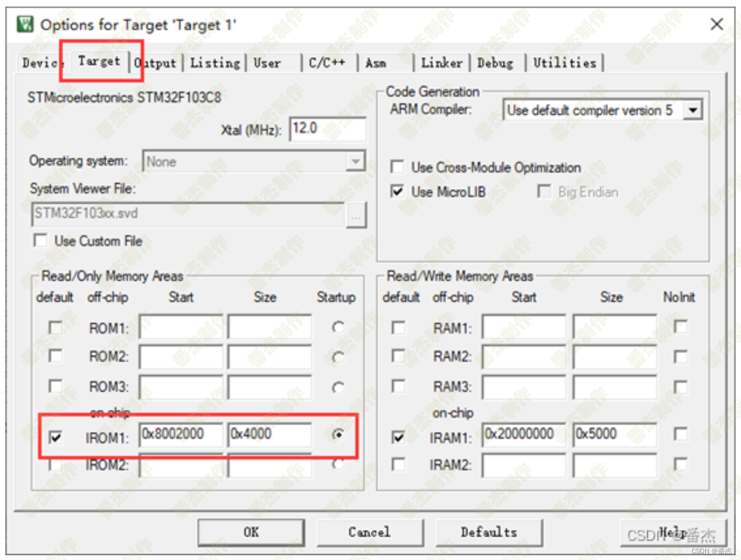Switch to the Utilities tab
Image resolution: width=741 pixels, height=560 pixels.
click(565, 63)
